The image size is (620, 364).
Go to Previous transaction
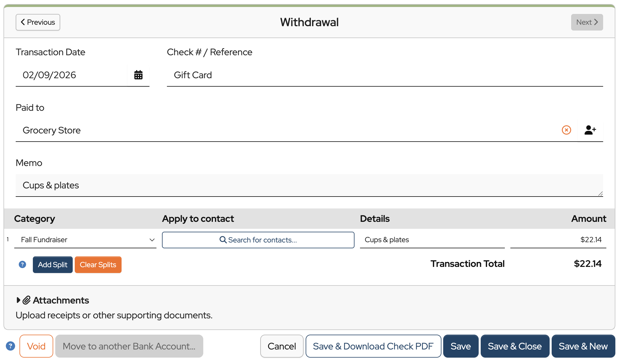tap(38, 22)
